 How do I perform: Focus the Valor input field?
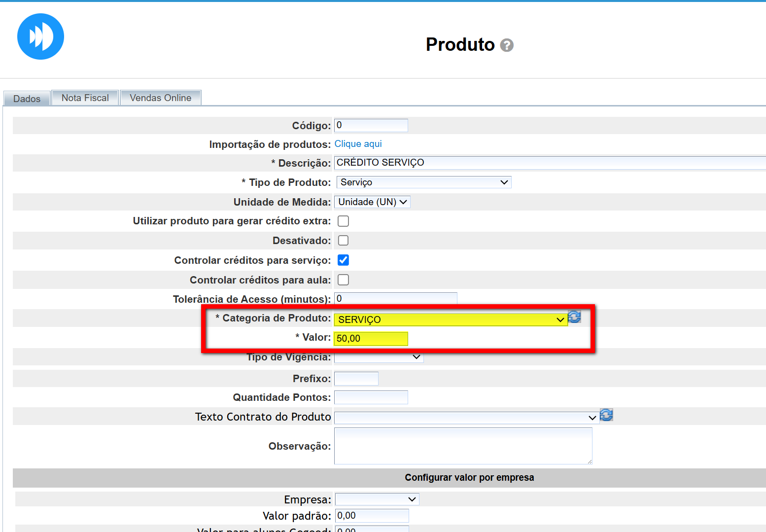[371, 339]
